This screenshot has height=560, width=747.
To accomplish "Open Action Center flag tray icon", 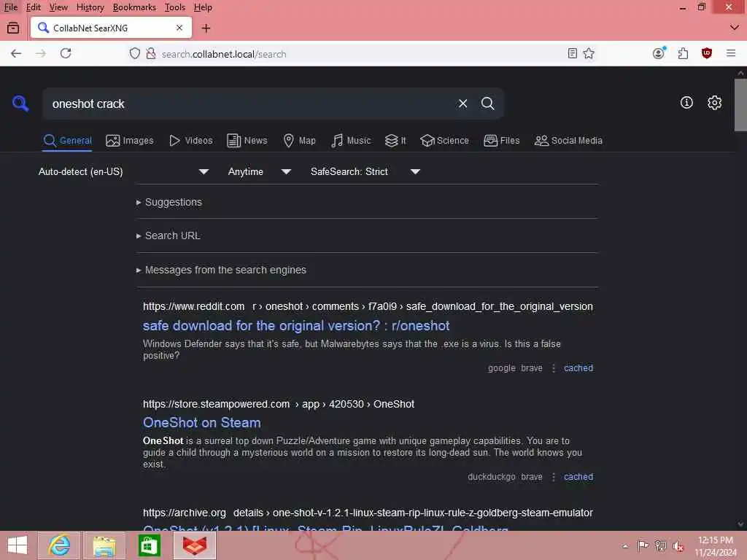I will [643, 545].
